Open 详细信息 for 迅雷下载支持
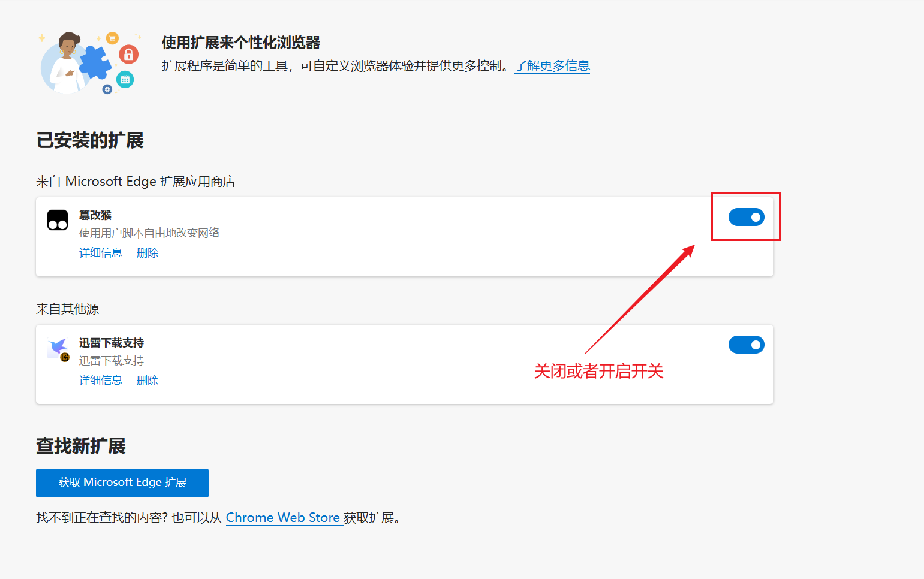Viewport: 924px width, 579px height. pos(101,381)
